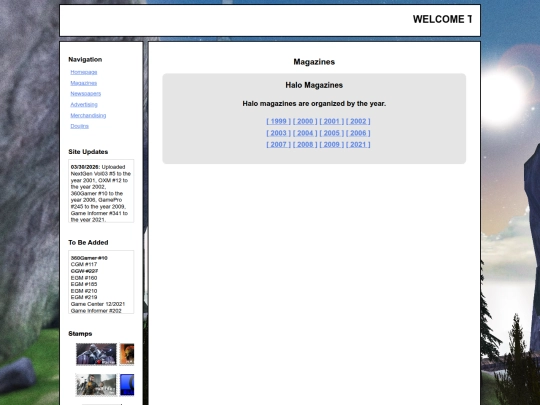540x405 pixels.
Task: Click the EGM #165 entry
Action: point(84,284)
